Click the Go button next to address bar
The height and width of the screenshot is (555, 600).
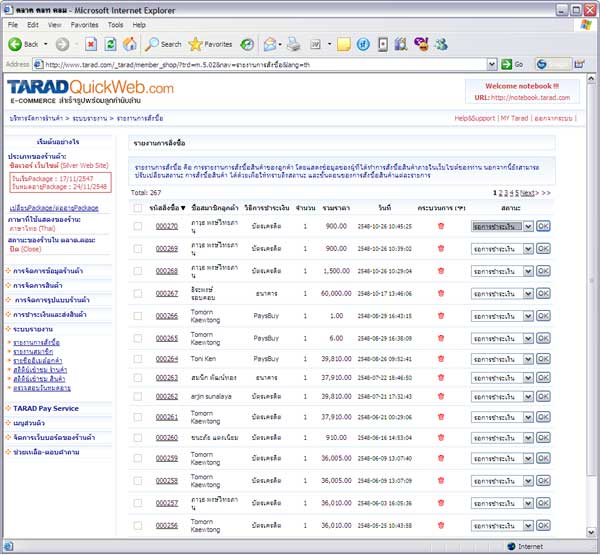(513, 64)
